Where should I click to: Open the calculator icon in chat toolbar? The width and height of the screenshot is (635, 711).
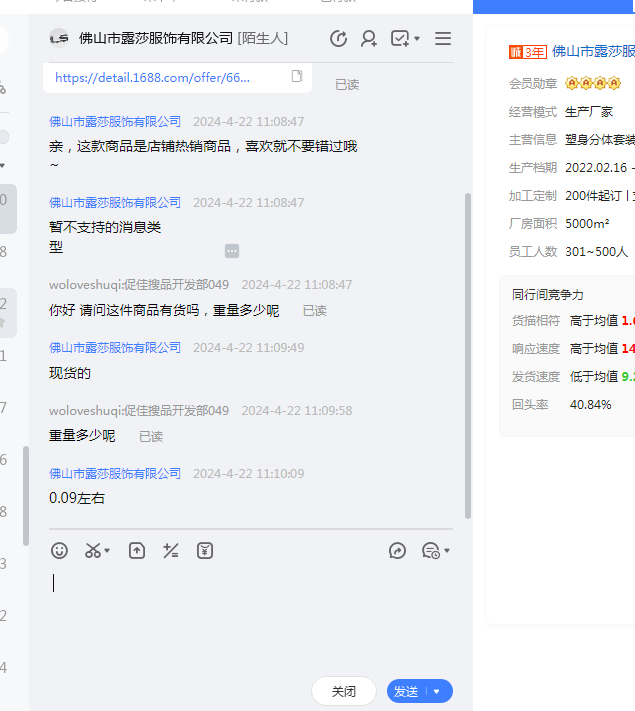click(x=171, y=550)
